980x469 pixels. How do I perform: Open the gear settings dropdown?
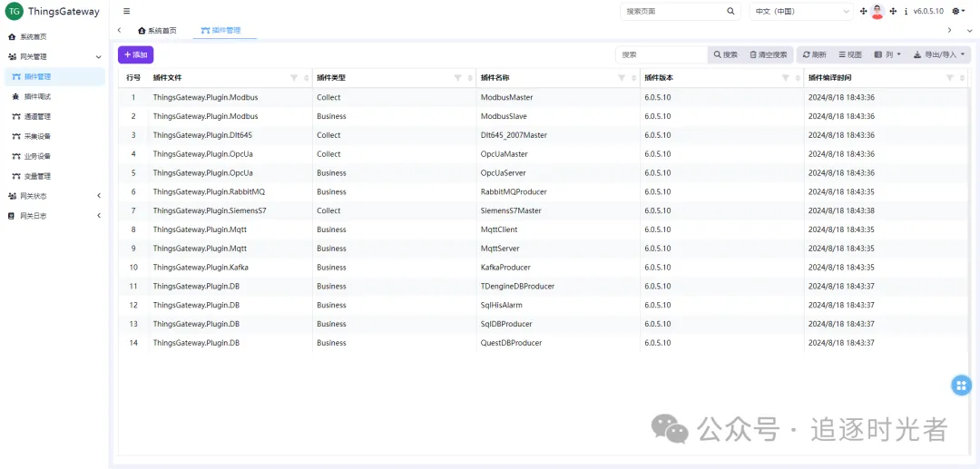959,11
